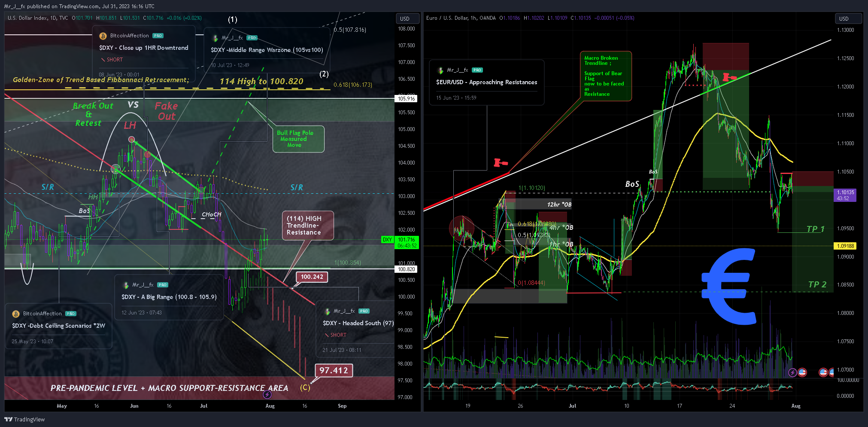Click '24' on EUR/USD time axis
Screen dimensions: 868x427
pos(732,406)
